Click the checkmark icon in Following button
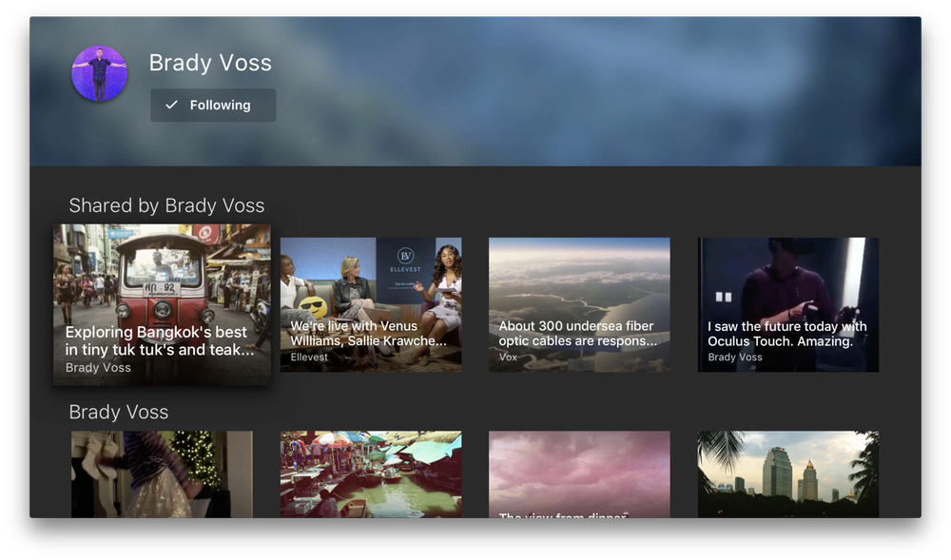 [171, 105]
